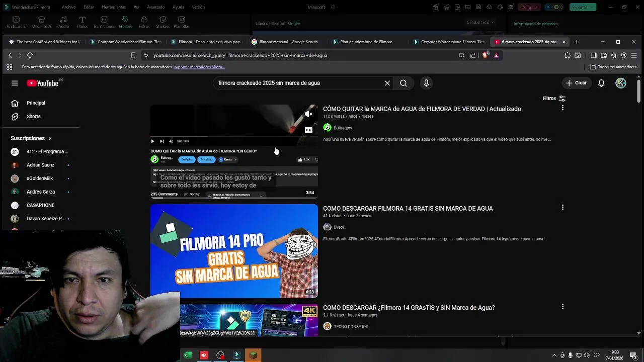Screen dimensions: 644x362
Task: Open Filmora's Ayuda menu
Action: 179,7
